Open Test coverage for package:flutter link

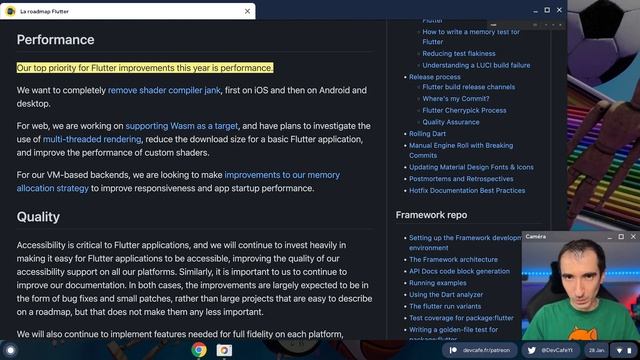[x=461, y=318]
